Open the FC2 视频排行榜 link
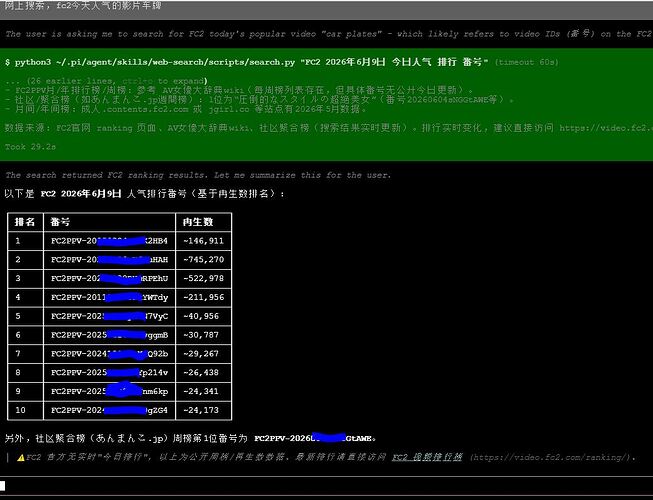Viewport: 653px width, 500px height. click(427, 457)
